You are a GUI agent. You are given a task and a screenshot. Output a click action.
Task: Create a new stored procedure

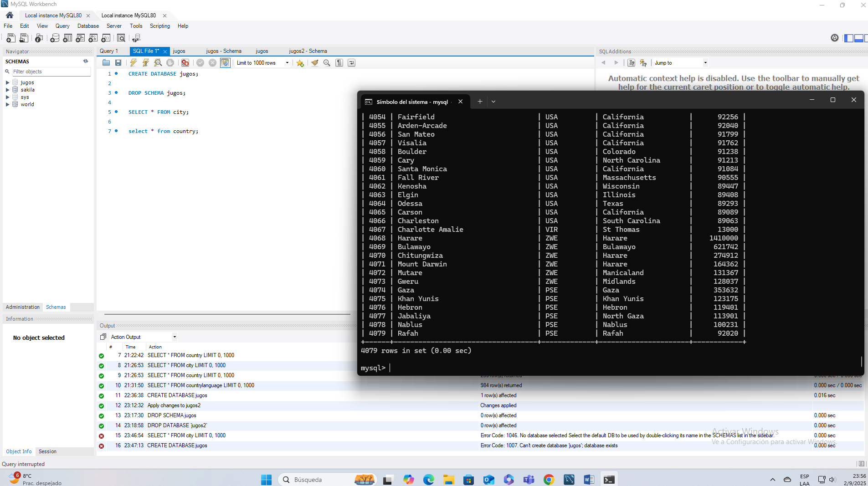pyautogui.click(x=93, y=38)
